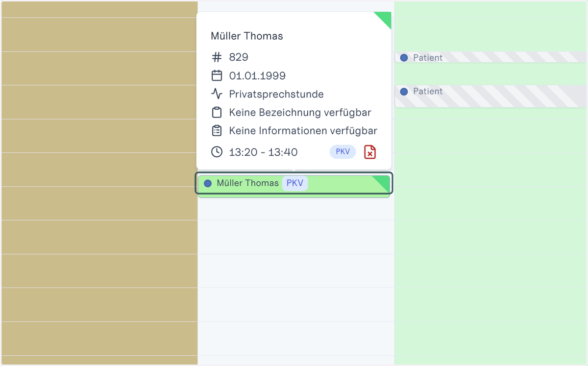Click 'Keine Bezeichnung verfügbar' text

click(x=300, y=113)
